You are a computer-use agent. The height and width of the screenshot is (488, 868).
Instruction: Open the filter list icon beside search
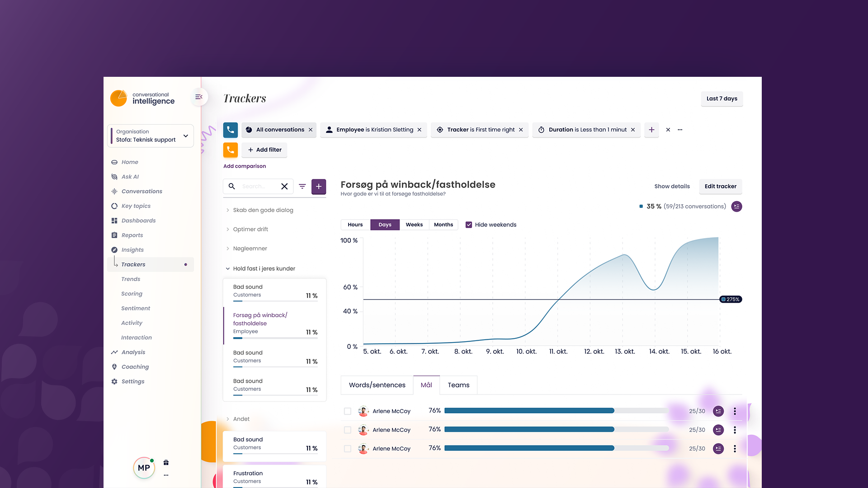coord(302,186)
